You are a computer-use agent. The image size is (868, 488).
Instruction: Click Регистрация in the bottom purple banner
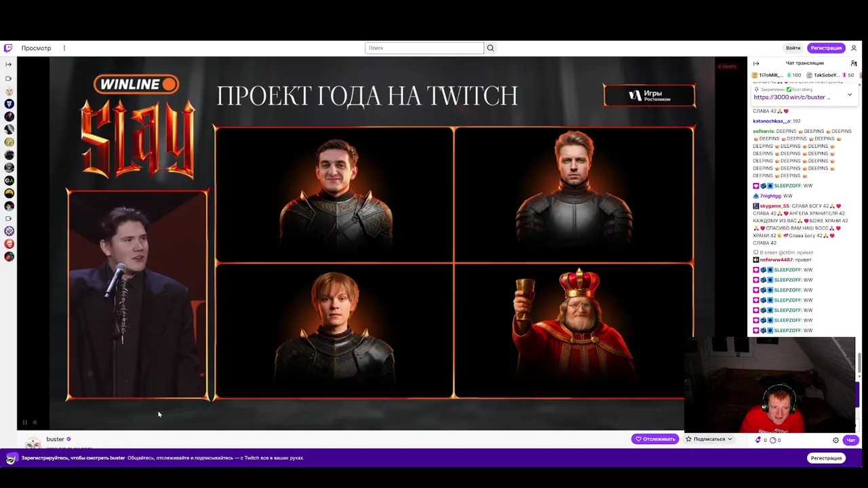(x=826, y=458)
